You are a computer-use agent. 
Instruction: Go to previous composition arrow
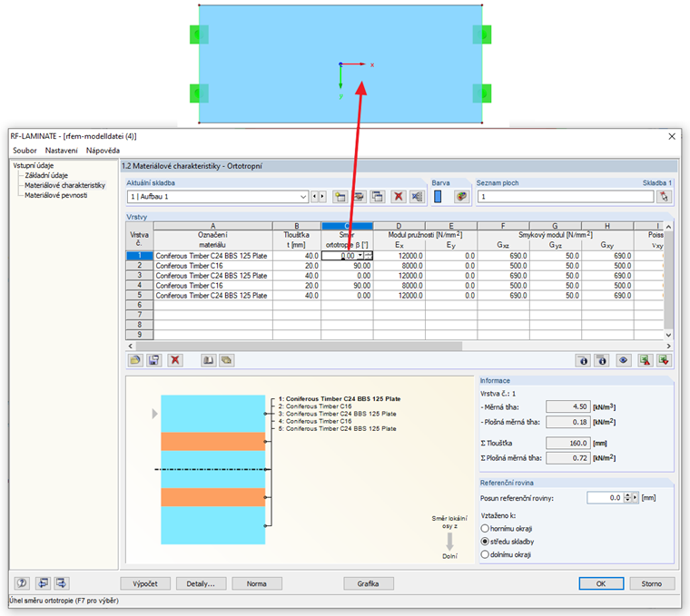[314, 197]
